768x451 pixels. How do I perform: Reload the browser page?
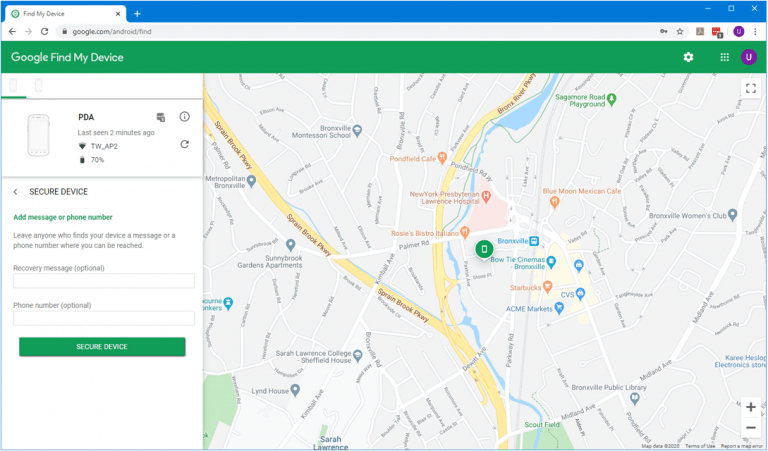(45, 31)
